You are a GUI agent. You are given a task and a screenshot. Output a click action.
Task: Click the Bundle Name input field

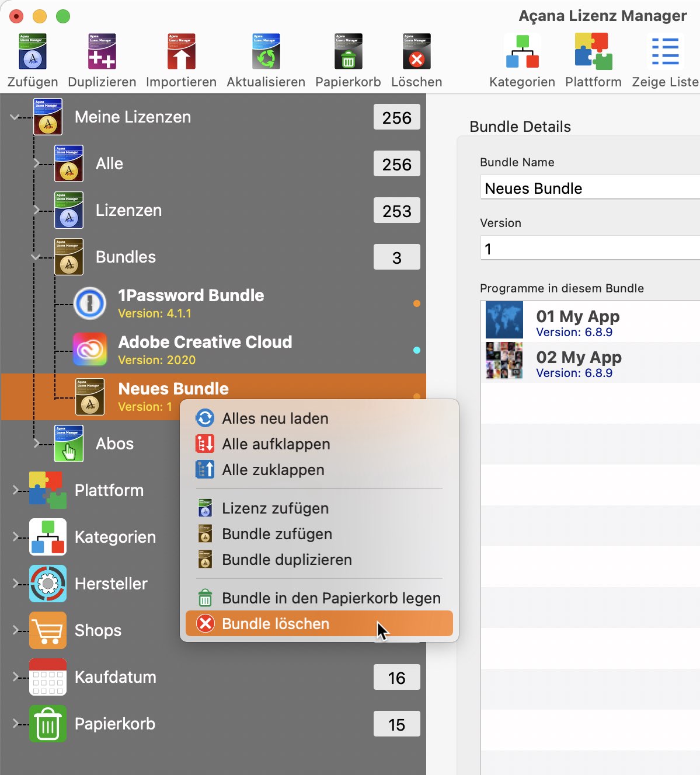point(590,188)
